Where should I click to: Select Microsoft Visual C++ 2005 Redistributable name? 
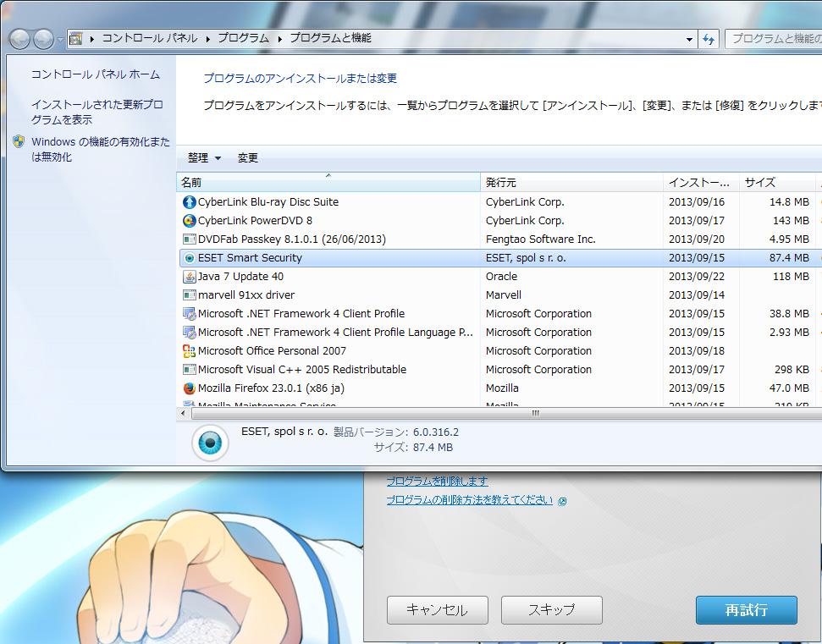302,370
